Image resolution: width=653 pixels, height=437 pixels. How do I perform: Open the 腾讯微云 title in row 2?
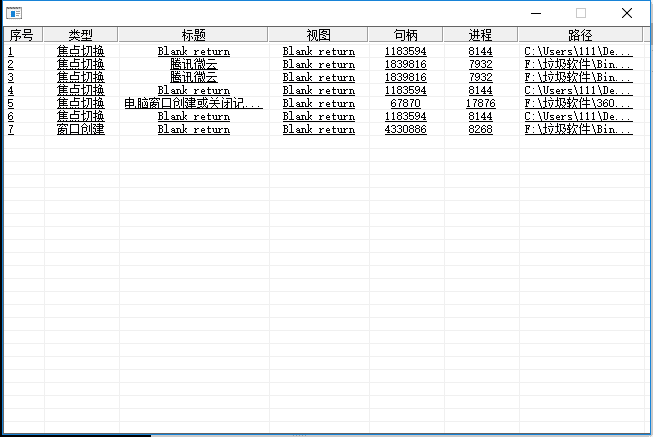(193, 64)
